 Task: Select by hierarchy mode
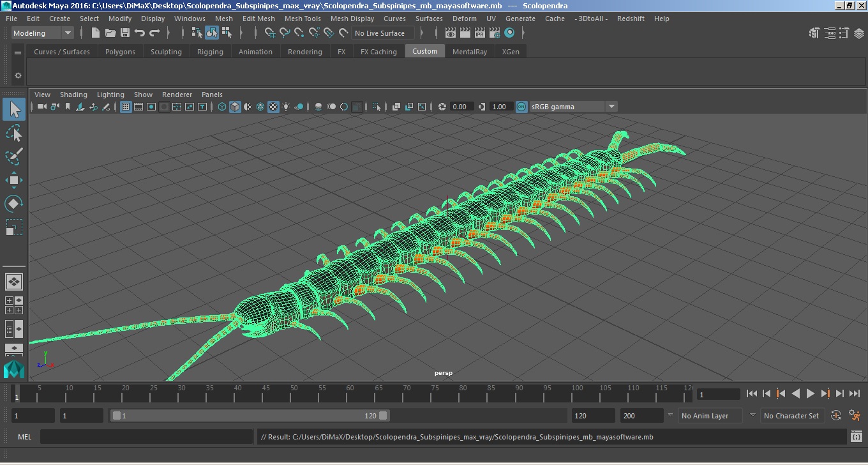[x=197, y=33]
